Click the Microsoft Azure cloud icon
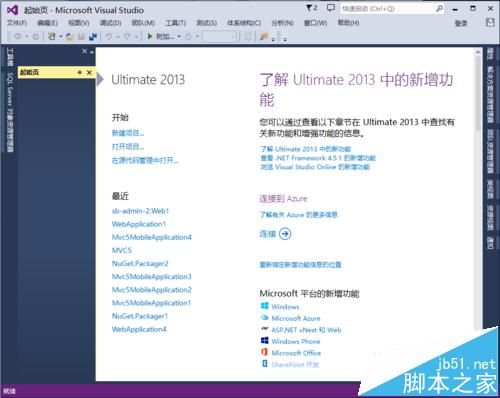 click(265, 317)
